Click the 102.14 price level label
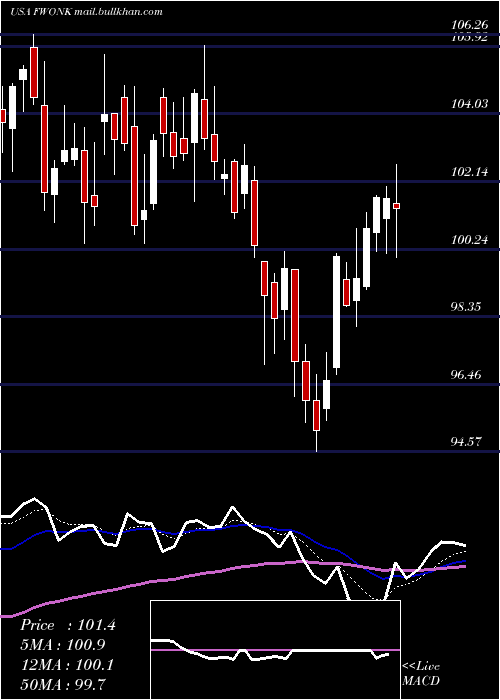This screenshot has height=700, width=500. (x=469, y=171)
